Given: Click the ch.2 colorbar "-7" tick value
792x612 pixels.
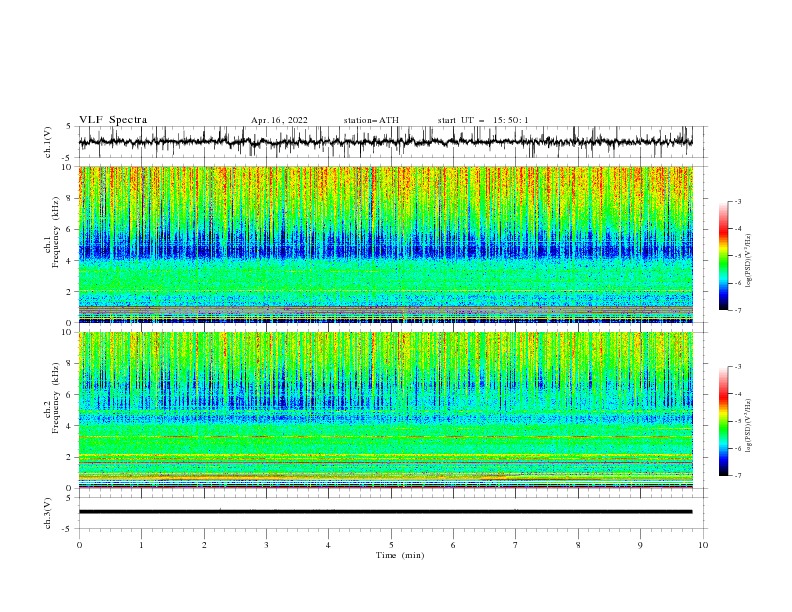Looking at the screenshot, I should coord(737,475).
